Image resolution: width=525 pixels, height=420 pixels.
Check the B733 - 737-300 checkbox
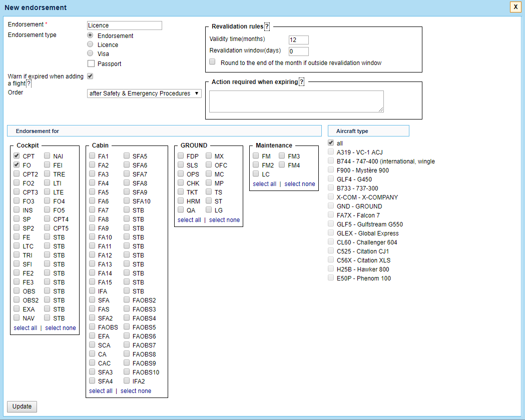(331, 188)
